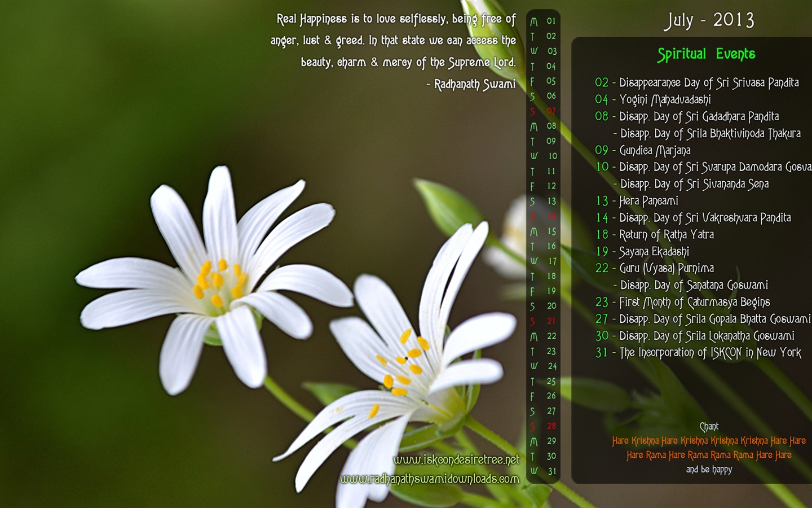The width and height of the screenshot is (812, 508).
Task: Click the green event number 27
Action: 602,319
